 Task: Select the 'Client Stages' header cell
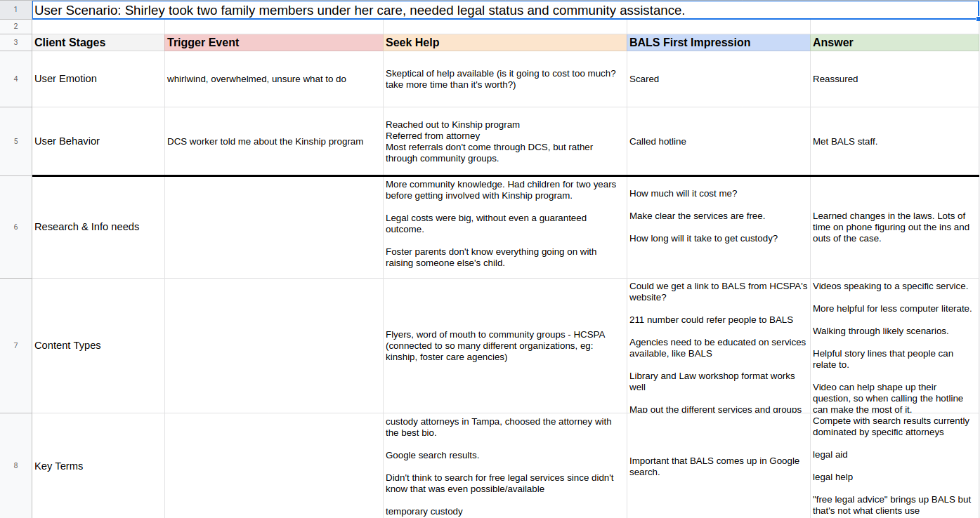pyautogui.click(x=98, y=43)
